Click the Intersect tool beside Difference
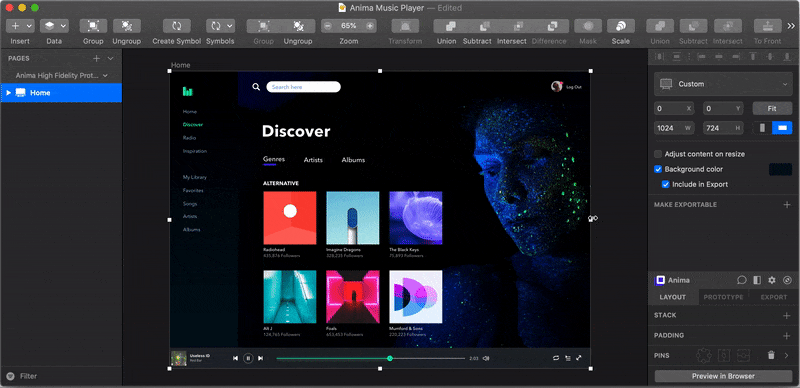800x388 pixels. (x=518, y=26)
